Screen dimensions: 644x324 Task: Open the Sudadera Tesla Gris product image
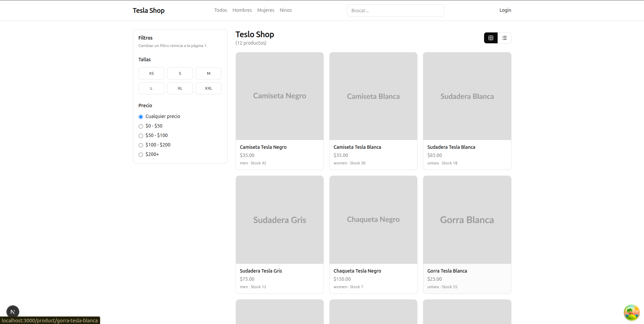[279, 219]
